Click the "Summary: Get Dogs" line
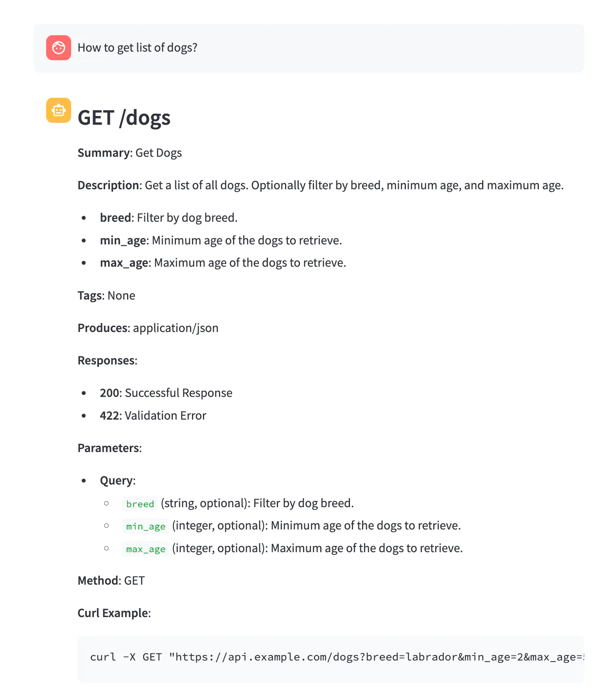This screenshot has width=610, height=700. coord(129,153)
